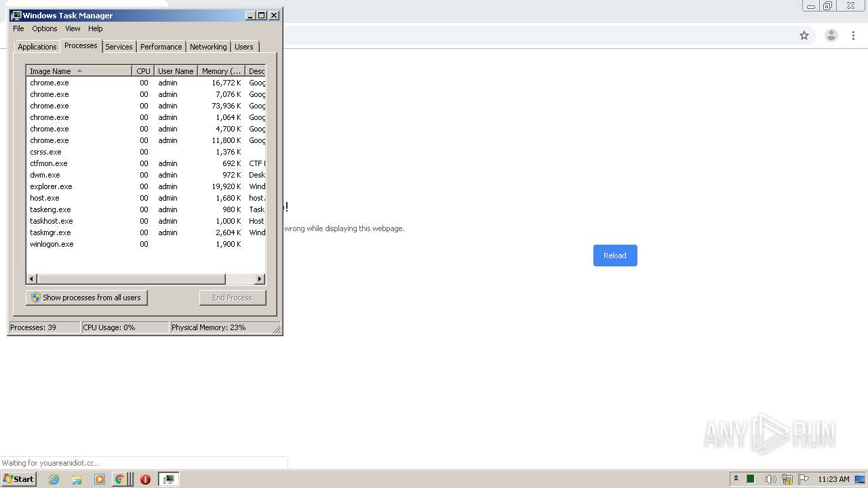
Task: Select Task Manager taskbar button
Action: click(x=168, y=479)
